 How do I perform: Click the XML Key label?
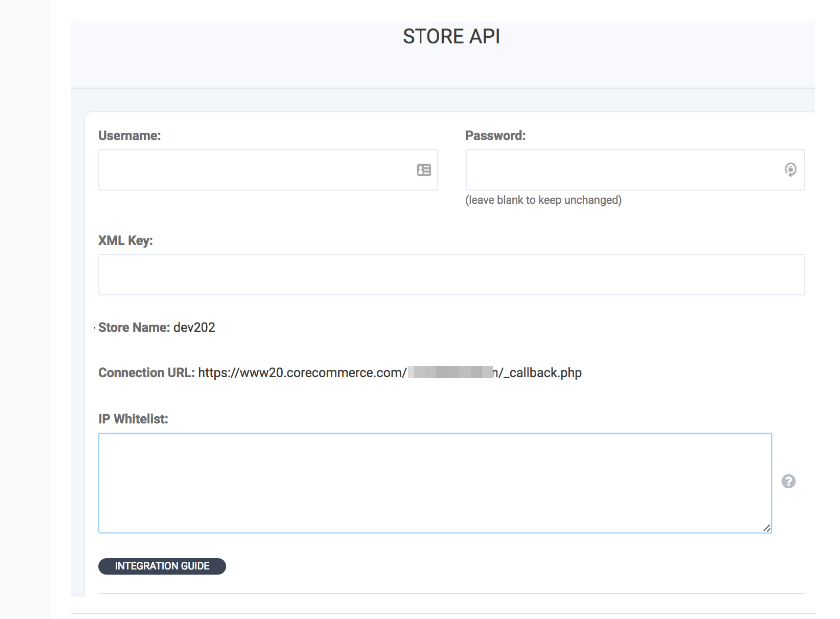coord(125,241)
